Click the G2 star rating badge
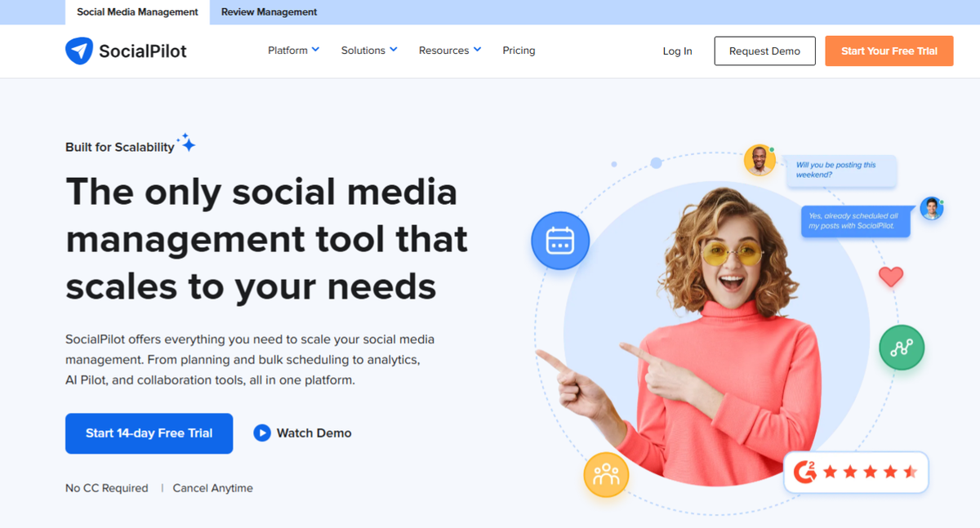980x528 pixels. pyautogui.click(x=856, y=472)
